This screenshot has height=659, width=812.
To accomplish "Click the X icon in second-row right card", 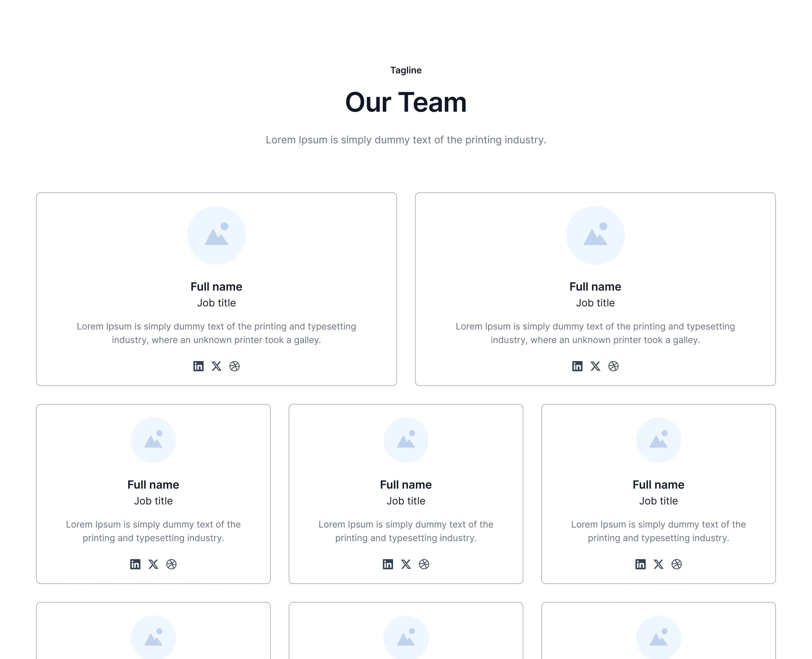I will tap(658, 564).
